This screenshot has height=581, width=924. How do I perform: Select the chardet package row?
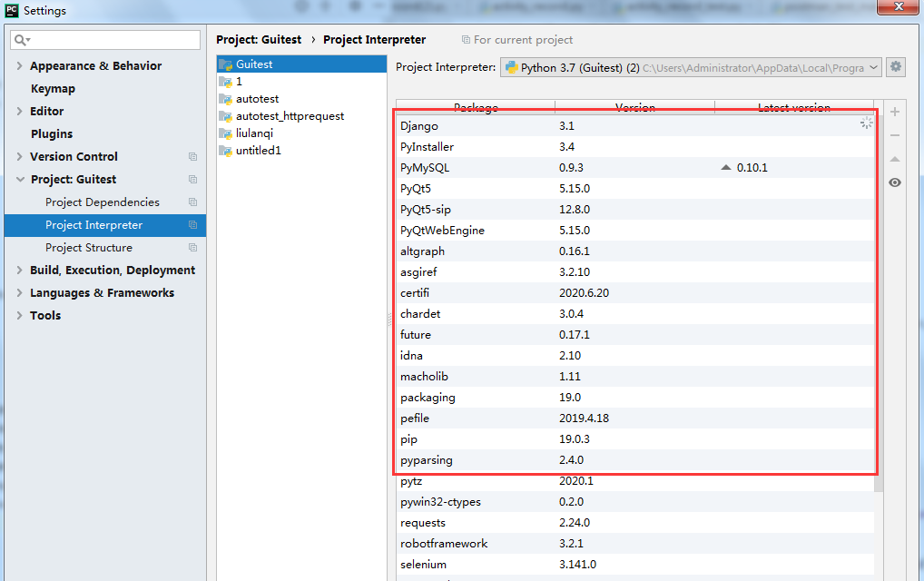[634, 314]
